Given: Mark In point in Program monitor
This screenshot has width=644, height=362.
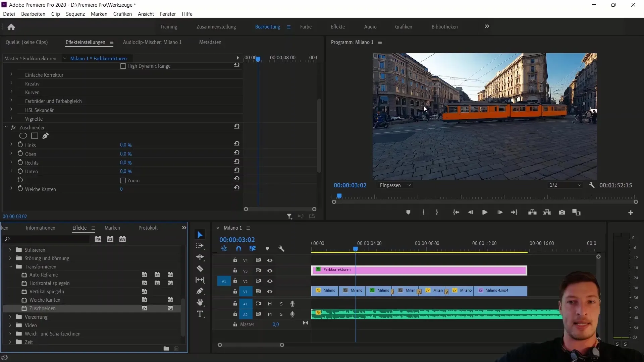Looking at the screenshot, I should coord(424,213).
